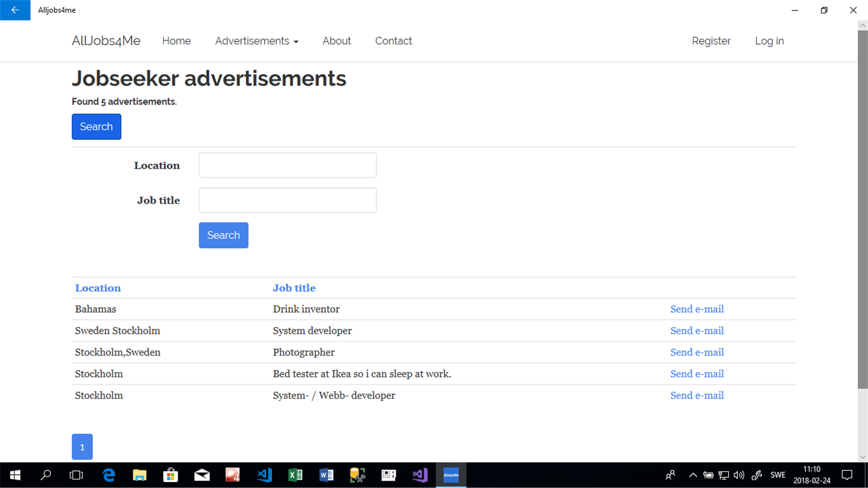The image size is (868, 488).
Task: Open the Action Center notifications
Action: 847,475
